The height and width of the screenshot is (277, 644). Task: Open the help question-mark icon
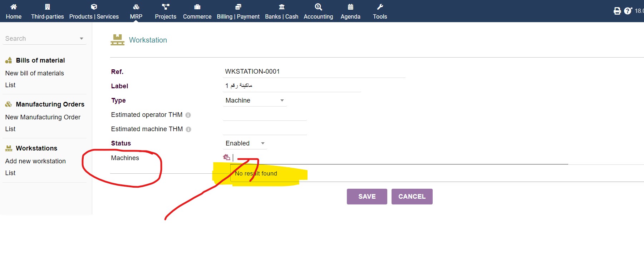(x=628, y=11)
